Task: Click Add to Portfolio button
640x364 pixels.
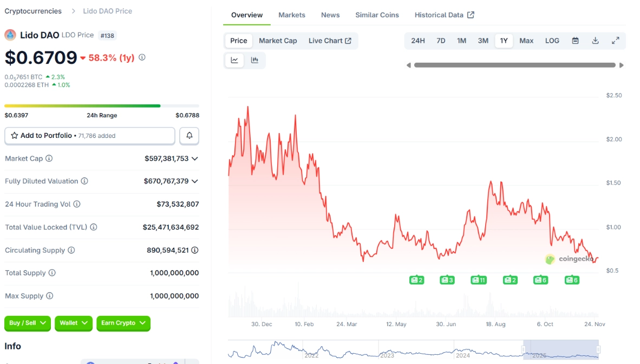Action: pyautogui.click(x=90, y=136)
